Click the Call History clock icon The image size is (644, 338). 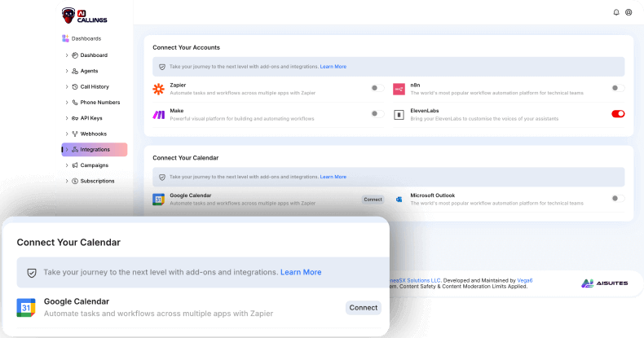[75, 87]
